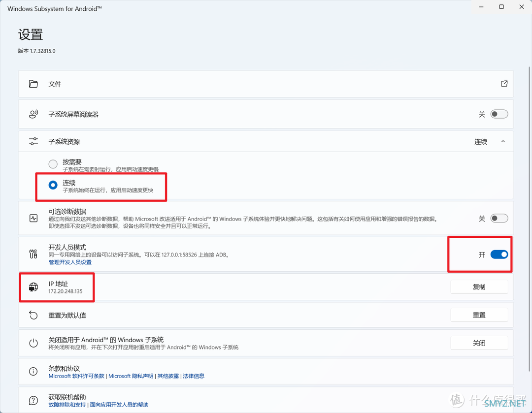The height and width of the screenshot is (413, 532).
Task: Open the 管理开发人员设置 link
Action: click(x=70, y=262)
